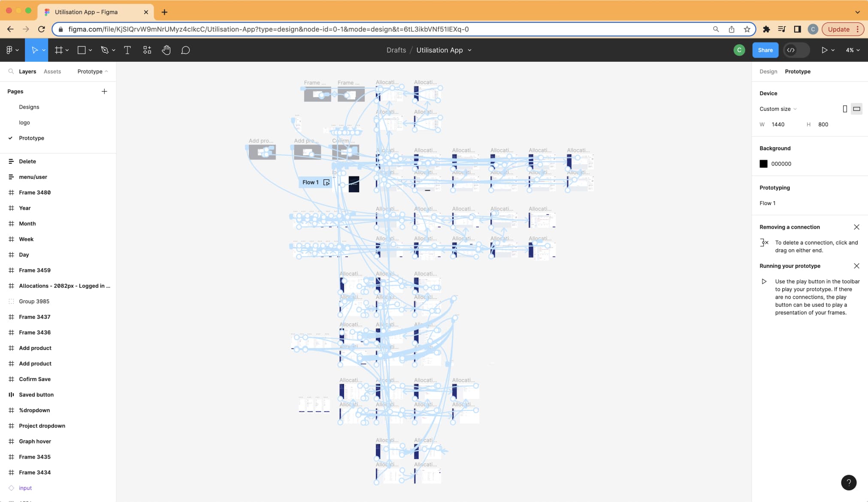868x502 pixels.
Task: Select the Rectangle shape tool
Action: (x=81, y=50)
